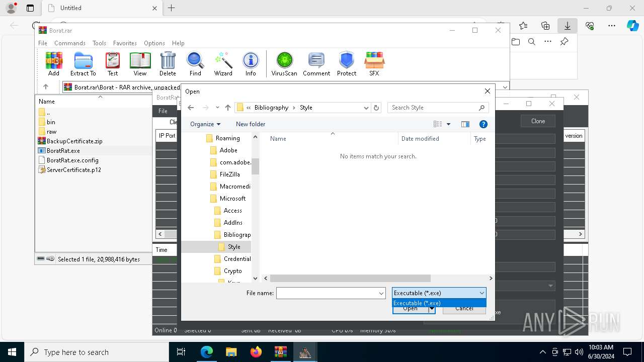
Task: Open the Wizard tool
Action: 223,64
